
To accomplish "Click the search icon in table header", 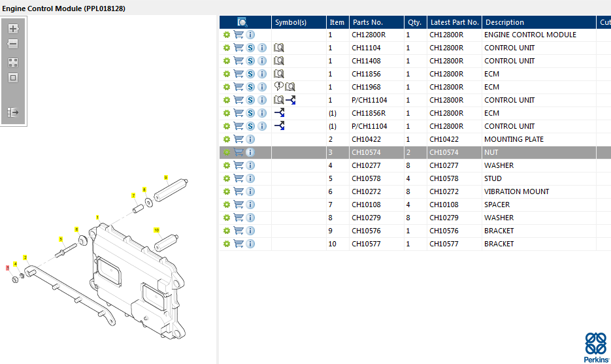I will pos(242,22).
